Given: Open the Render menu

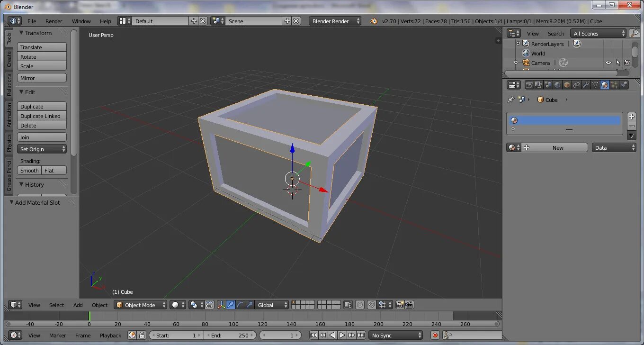Looking at the screenshot, I should 54,21.
